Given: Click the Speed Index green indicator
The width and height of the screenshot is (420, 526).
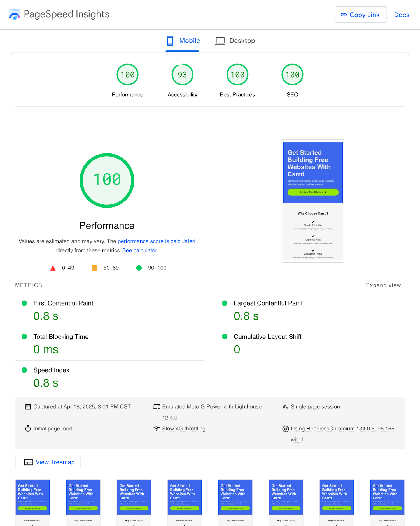Looking at the screenshot, I should (x=24, y=370).
